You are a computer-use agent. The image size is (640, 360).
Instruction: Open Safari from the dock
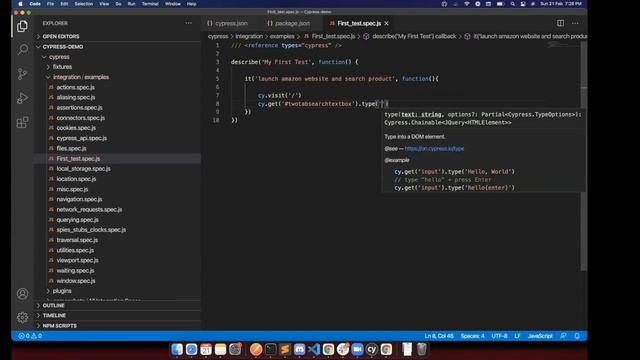click(x=191, y=349)
